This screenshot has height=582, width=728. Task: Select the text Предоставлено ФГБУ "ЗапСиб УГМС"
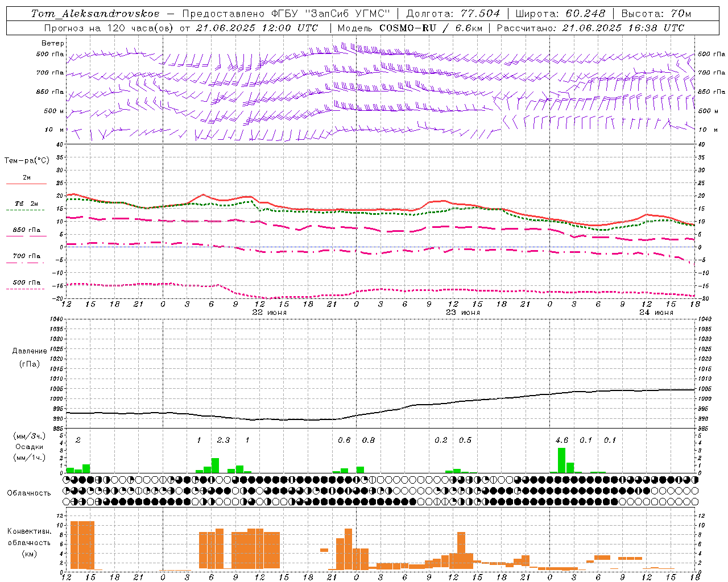click(287, 14)
